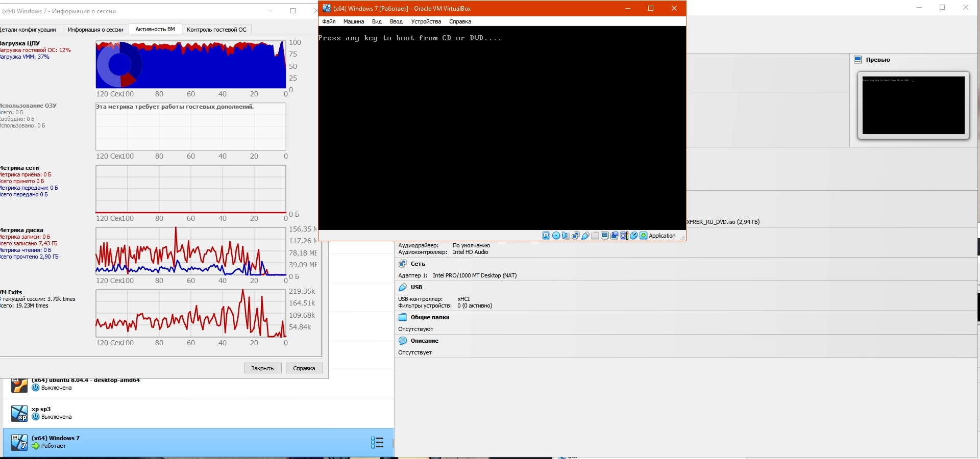Image resolution: width=980 pixels, height=459 pixels.
Task: Click the recording indicator in VM status bar
Action: 614,236
